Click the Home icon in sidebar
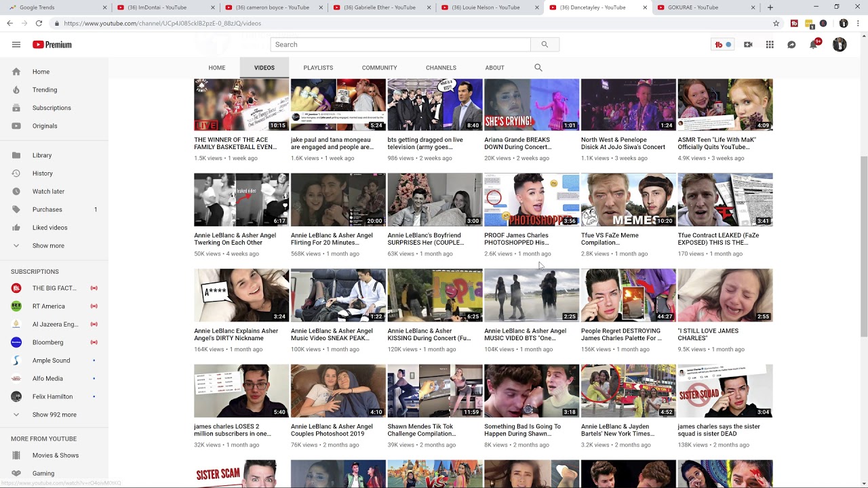868x488 pixels. [x=16, y=72]
